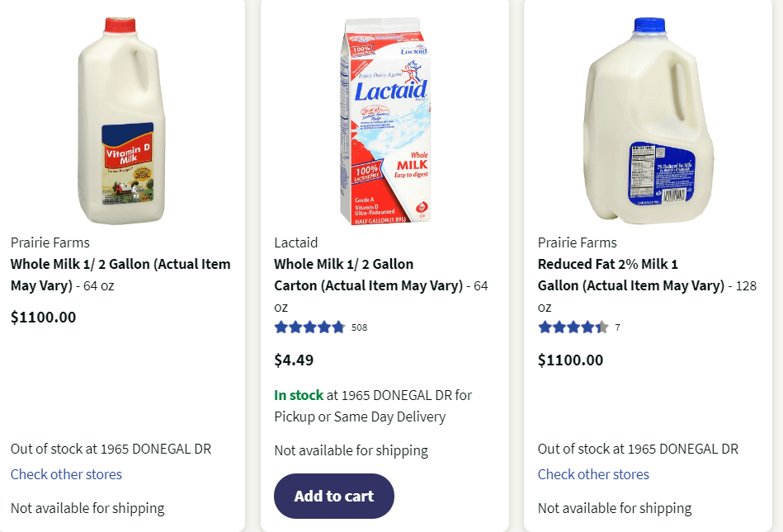Check other stores for Reduced Fat 2% Milk

tap(593, 474)
